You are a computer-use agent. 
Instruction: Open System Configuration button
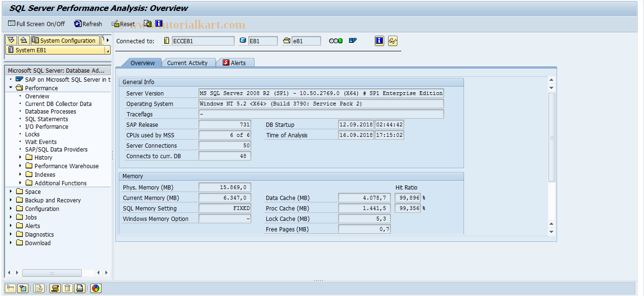coord(65,40)
